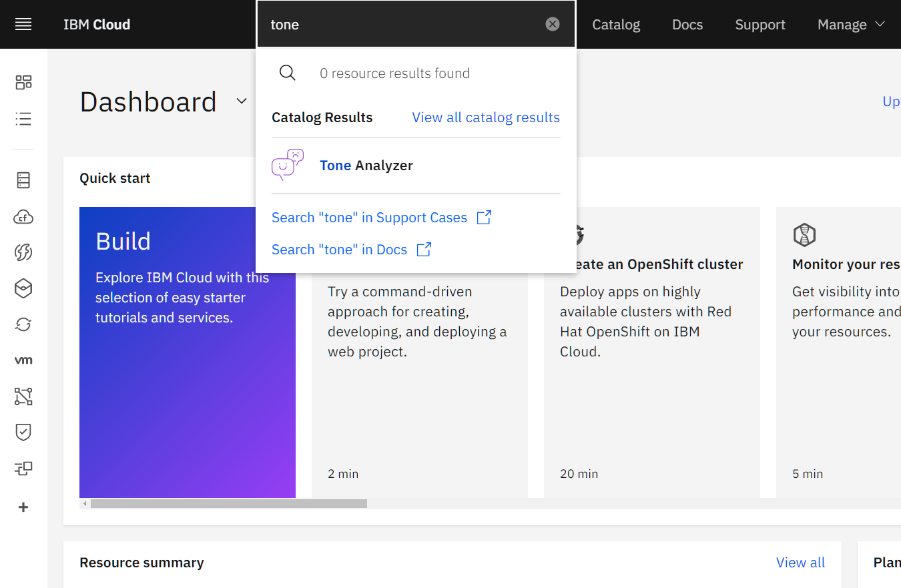Open Classic Infrastructure sidebar icon
Screen dimensions: 901x588
(23, 180)
